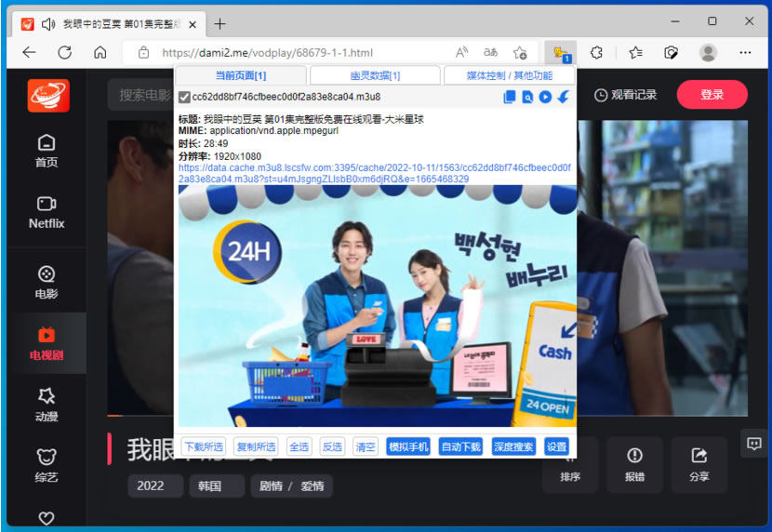Viewport: 772px width, 532px height.
Task: Click the 时长: 28:49 text
Action: point(203,144)
